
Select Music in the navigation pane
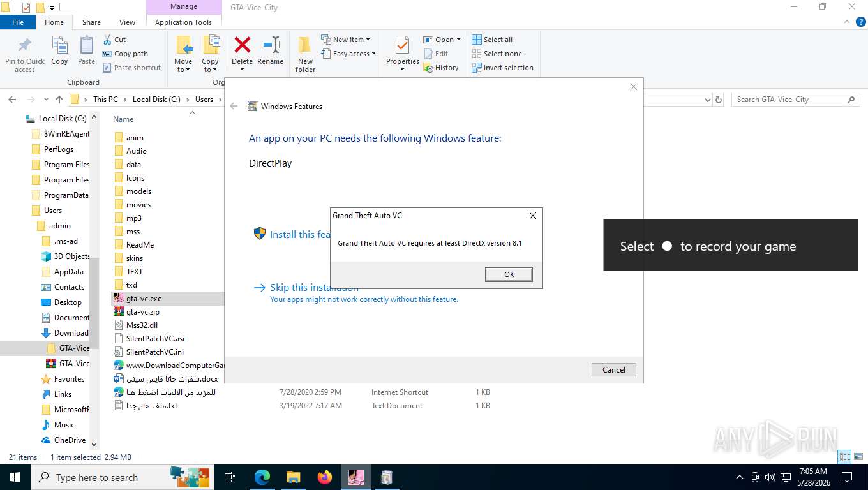(x=64, y=425)
